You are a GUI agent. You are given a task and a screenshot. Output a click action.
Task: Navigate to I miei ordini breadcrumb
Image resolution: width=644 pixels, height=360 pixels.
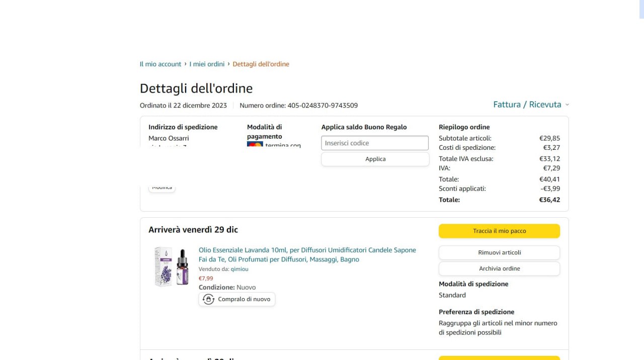(207, 64)
